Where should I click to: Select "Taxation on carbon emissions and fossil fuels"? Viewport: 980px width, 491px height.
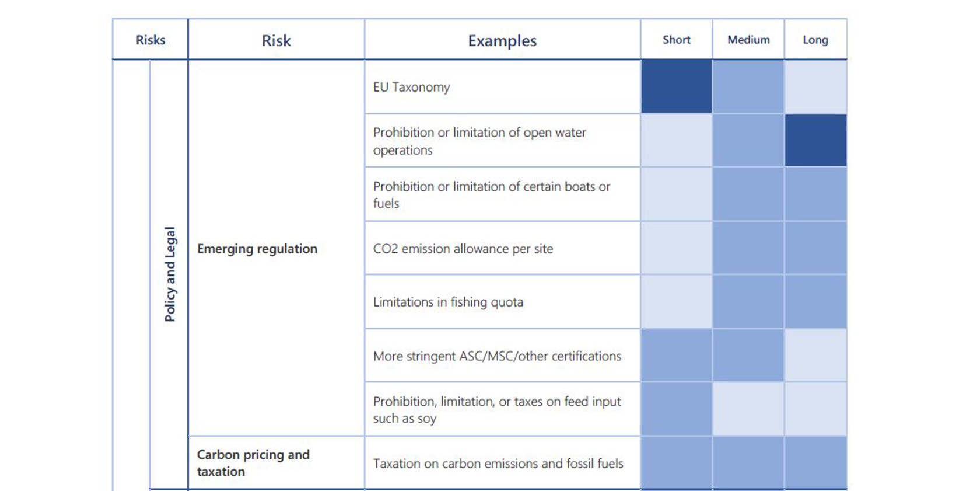[x=498, y=464]
